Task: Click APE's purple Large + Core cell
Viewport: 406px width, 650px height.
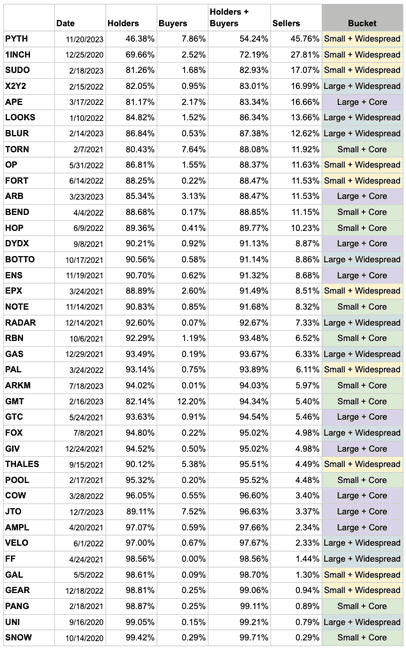Action: [362, 102]
